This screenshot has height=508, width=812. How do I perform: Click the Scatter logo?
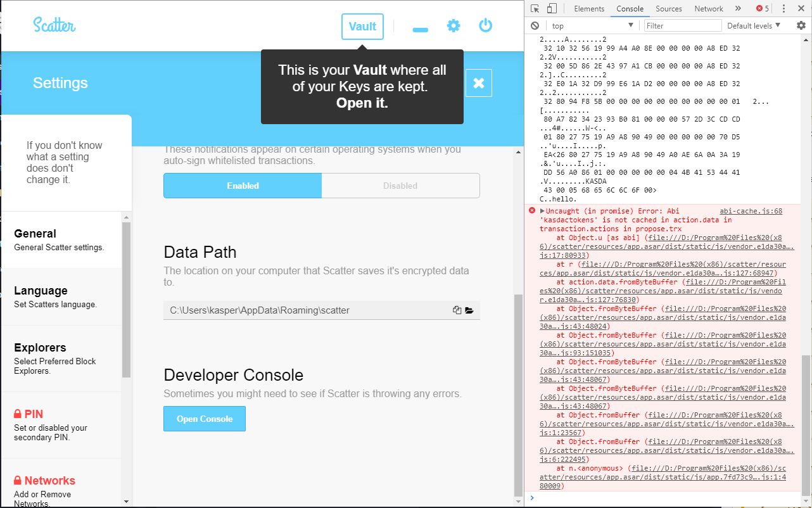tap(54, 25)
